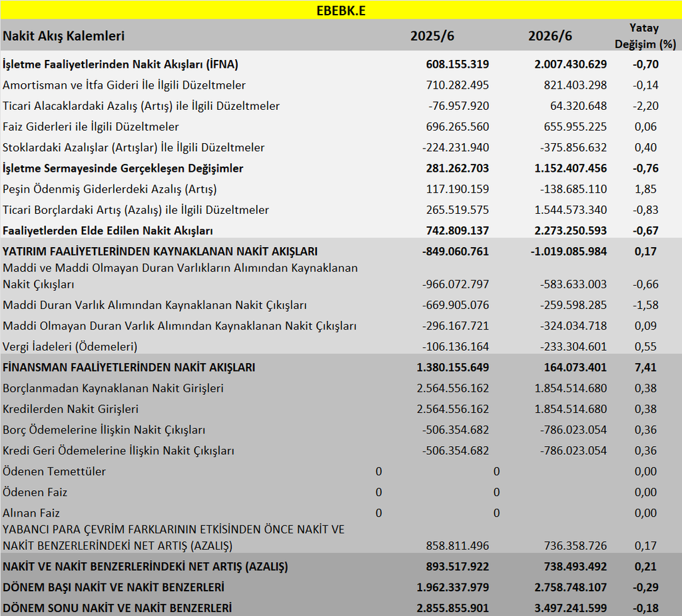This screenshot has width=682, height=616.
Task: Select 'Kredi Geri Ödemelerine İlişkin Nakit Çıkışları' label
Action: [119, 451]
